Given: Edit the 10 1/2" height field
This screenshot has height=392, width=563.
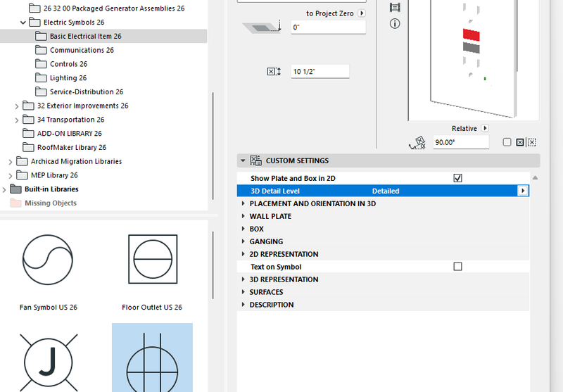Looking at the screenshot, I should (x=320, y=72).
